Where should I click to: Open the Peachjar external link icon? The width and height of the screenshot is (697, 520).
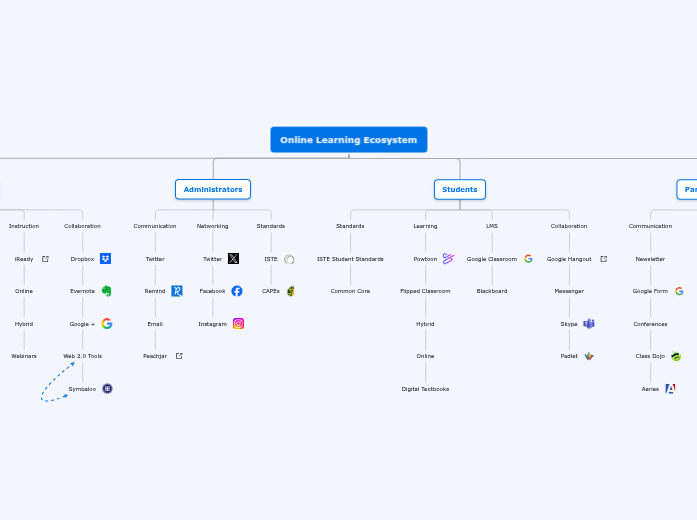[x=179, y=356]
